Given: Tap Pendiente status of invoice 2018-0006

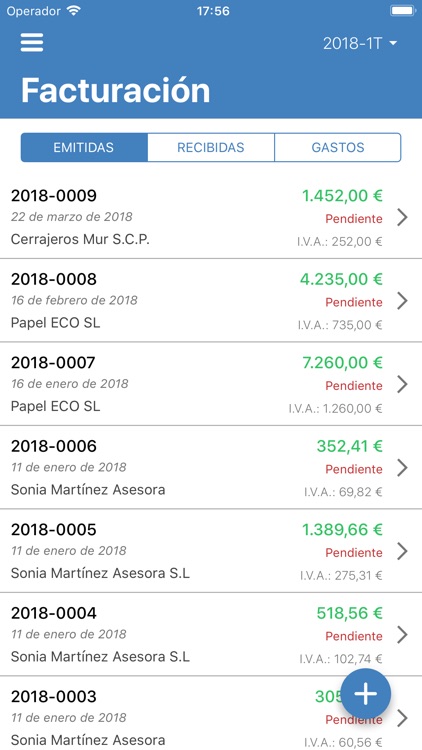Looking at the screenshot, I should point(354,469).
